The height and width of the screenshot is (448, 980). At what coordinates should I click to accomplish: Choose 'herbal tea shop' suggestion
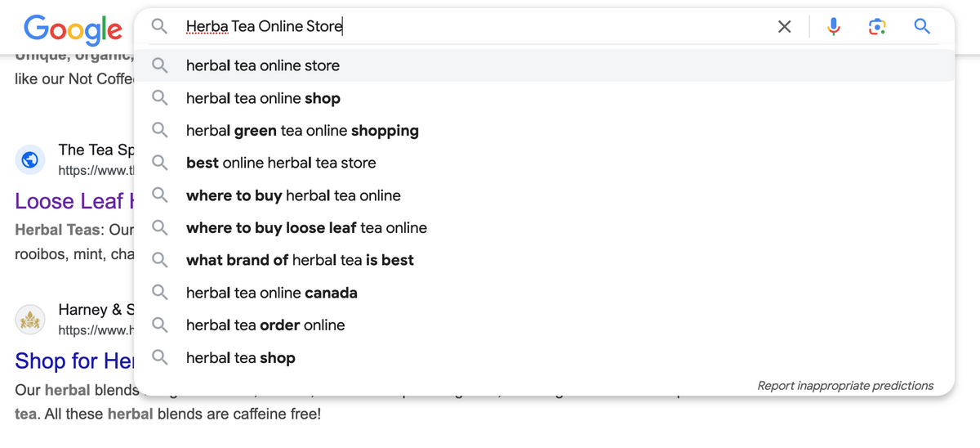coord(544,358)
